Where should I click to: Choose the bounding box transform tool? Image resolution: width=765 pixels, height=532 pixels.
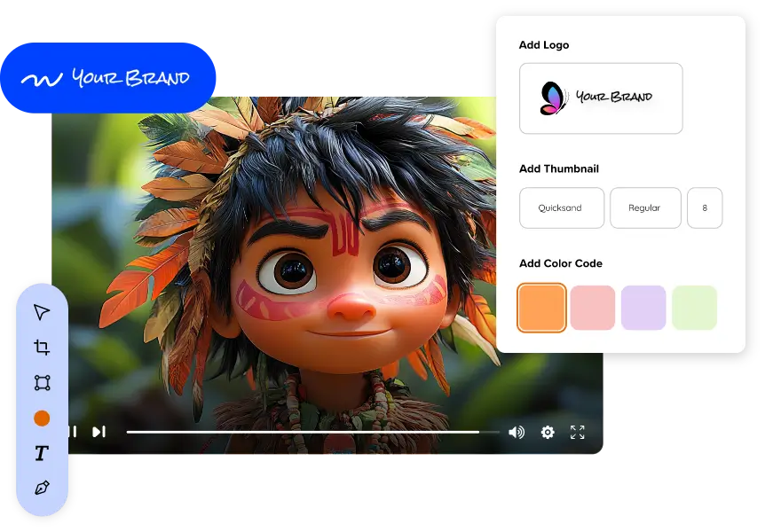point(42,383)
